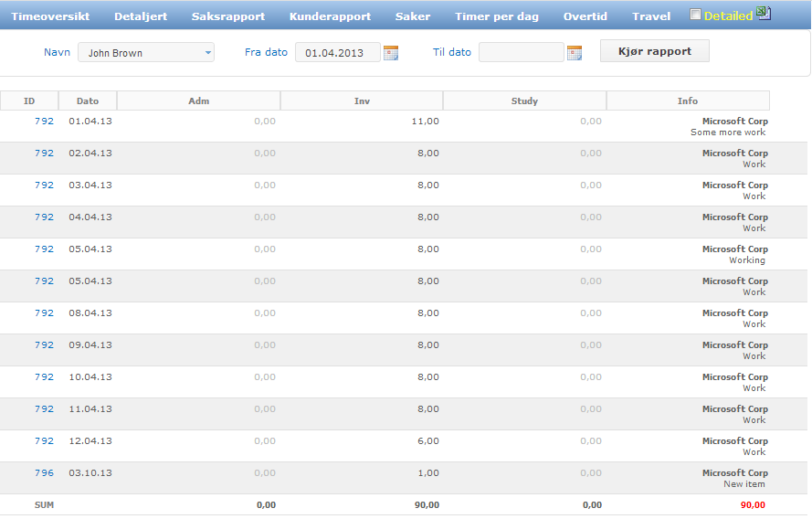This screenshot has width=812, height=519.
Task: Select the Travel tab
Action: 651,16
